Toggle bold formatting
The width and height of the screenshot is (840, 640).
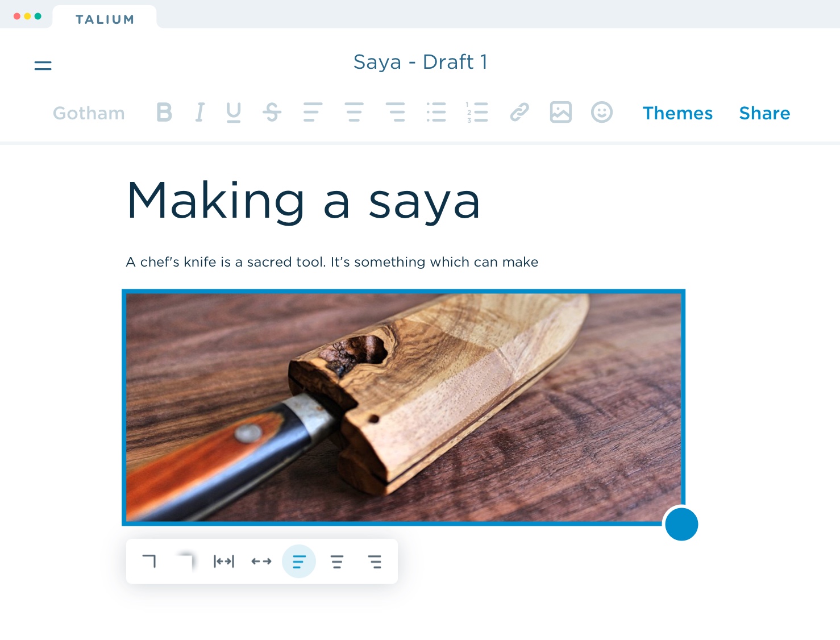[x=164, y=113]
